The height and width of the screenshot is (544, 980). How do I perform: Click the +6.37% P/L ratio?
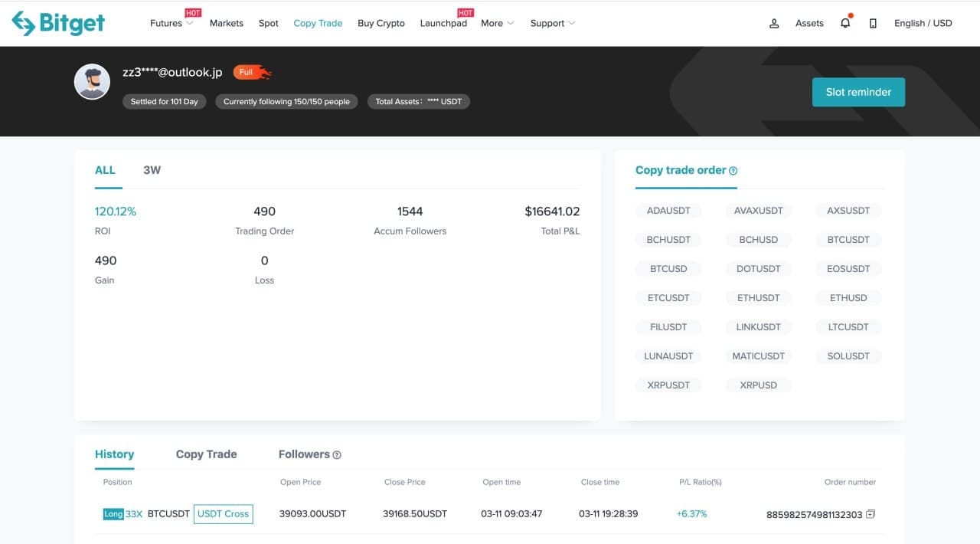(x=691, y=514)
